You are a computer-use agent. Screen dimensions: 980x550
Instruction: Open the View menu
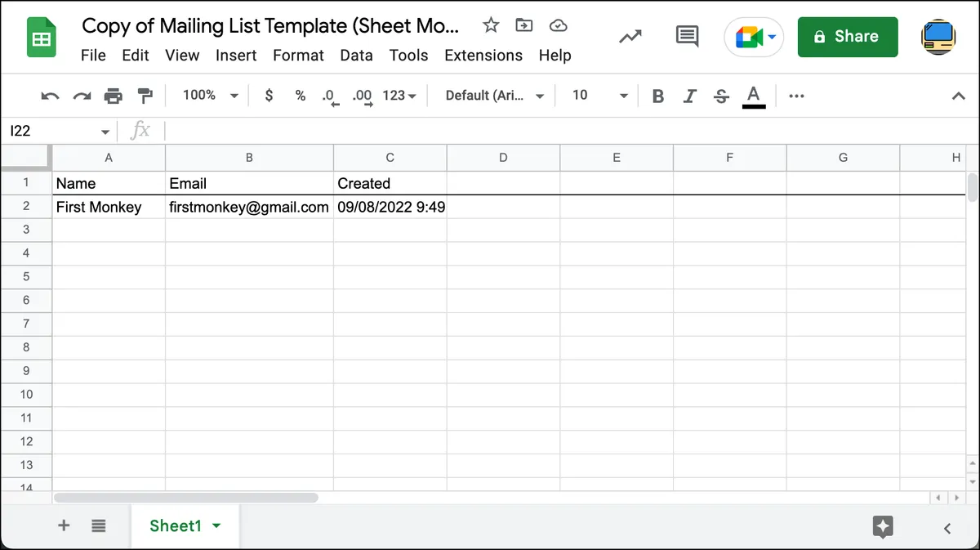(x=182, y=56)
